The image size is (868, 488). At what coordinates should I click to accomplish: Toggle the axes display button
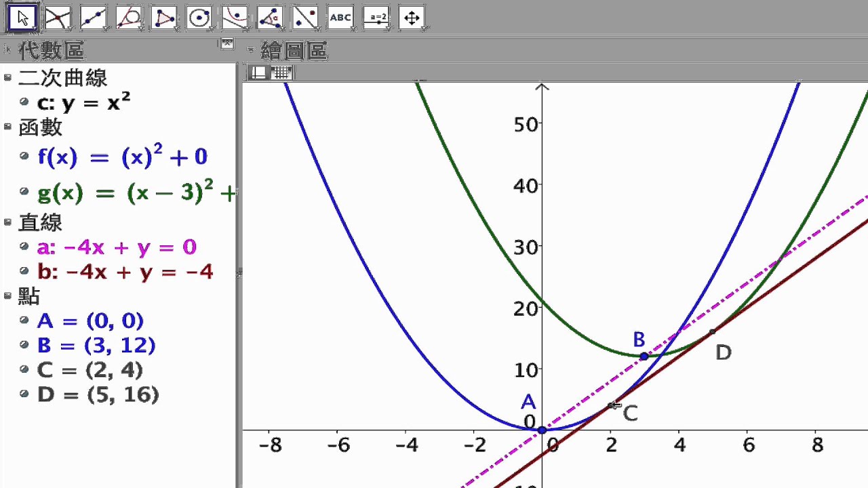[x=259, y=73]
